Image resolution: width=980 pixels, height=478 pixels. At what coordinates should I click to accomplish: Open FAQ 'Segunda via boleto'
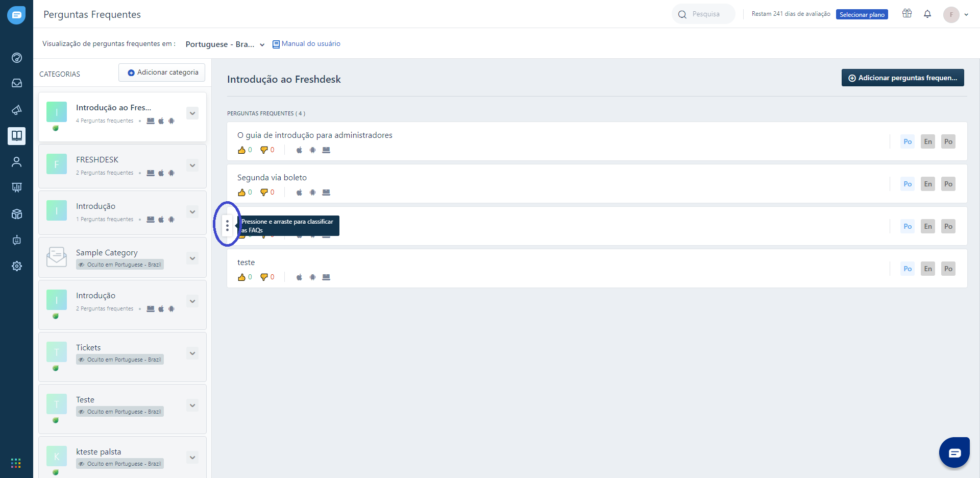272,178
